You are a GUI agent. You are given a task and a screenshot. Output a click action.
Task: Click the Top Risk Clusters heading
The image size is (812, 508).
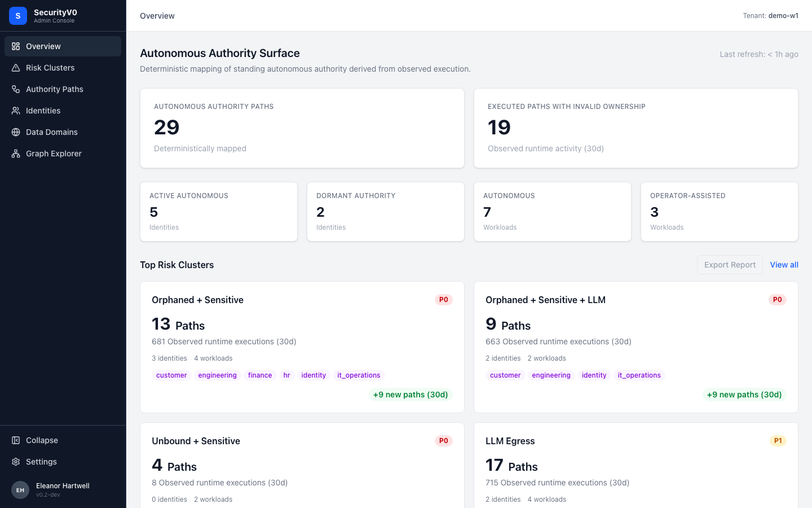pos(177,265)
